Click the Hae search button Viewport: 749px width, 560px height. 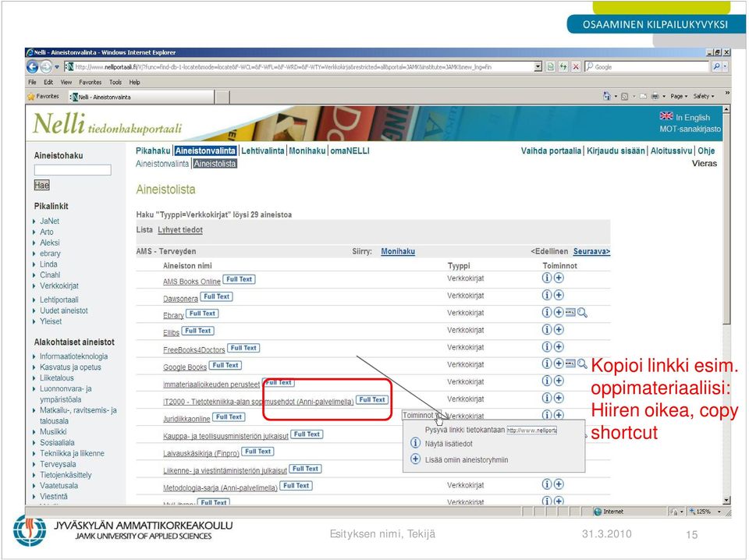tap(41, 185)
